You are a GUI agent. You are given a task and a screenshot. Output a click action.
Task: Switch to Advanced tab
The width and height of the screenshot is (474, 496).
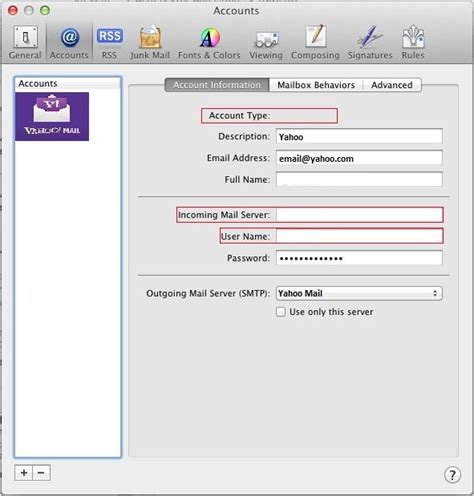[392, 85]
